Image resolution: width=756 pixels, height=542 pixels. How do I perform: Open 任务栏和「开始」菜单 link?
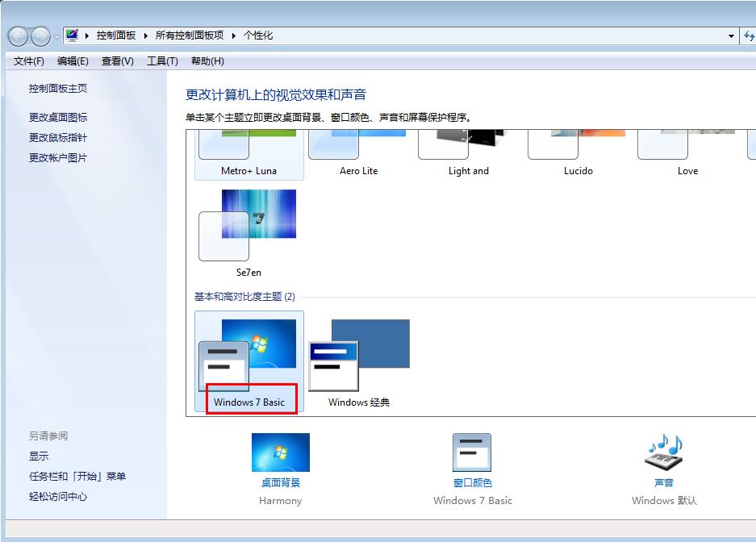77,477
